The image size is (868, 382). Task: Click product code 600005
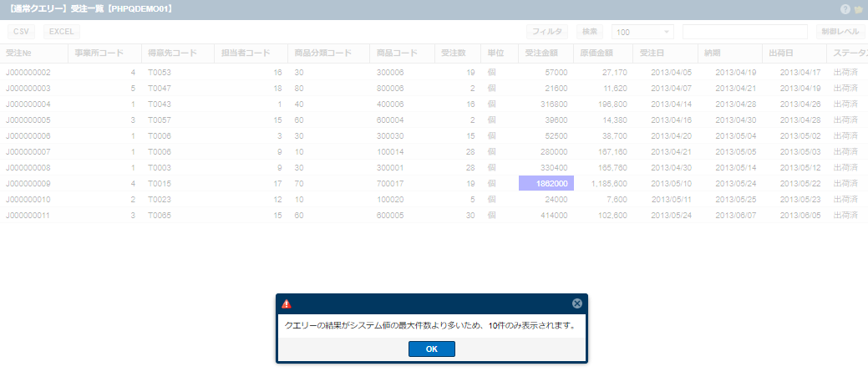390,216
